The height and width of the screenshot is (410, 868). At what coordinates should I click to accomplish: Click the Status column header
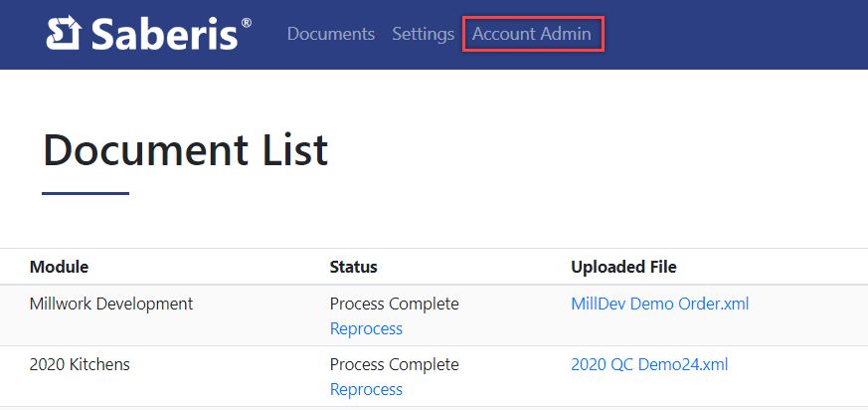click(x=353, y=267)
